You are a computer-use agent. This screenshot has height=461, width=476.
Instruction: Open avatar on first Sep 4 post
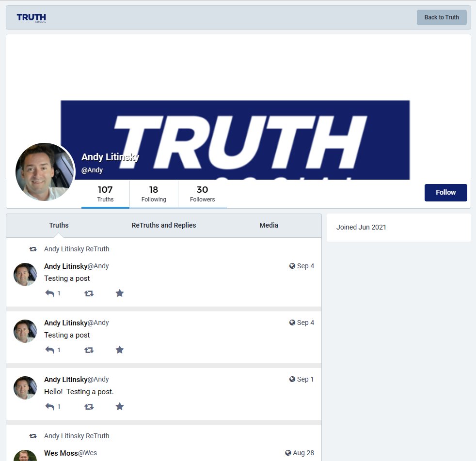point(25,274)
